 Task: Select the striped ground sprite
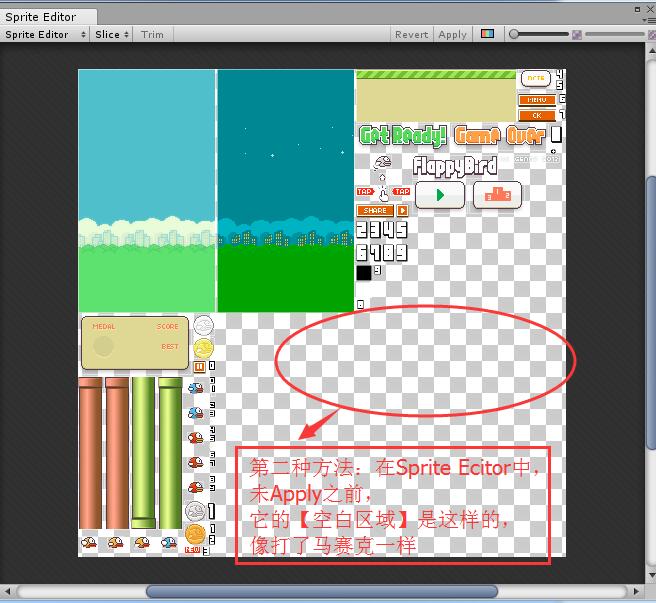tap(436, 96)
